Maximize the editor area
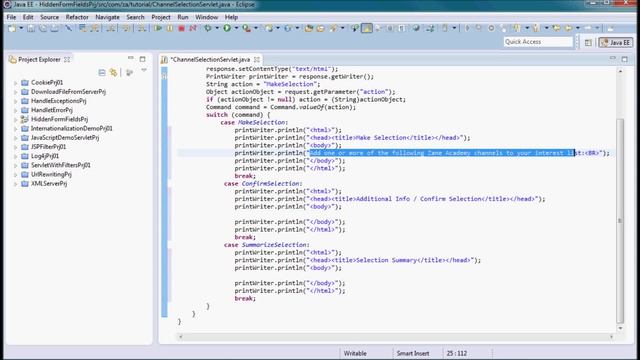Screen dimensions: 640x360 click(624, 59)
